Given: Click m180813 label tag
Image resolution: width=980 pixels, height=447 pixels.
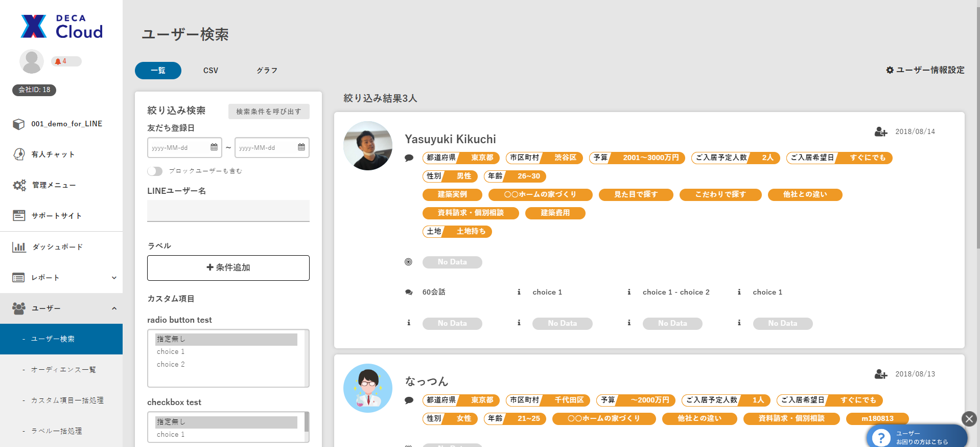Looking at the screenshot, I should [877, 419].
